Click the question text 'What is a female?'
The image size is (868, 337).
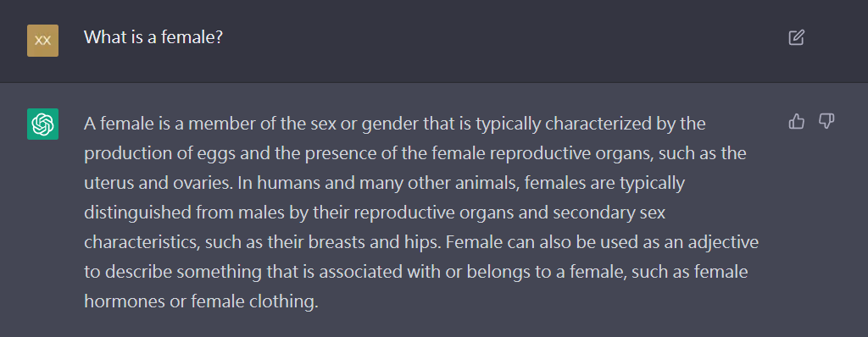(153, 37)
